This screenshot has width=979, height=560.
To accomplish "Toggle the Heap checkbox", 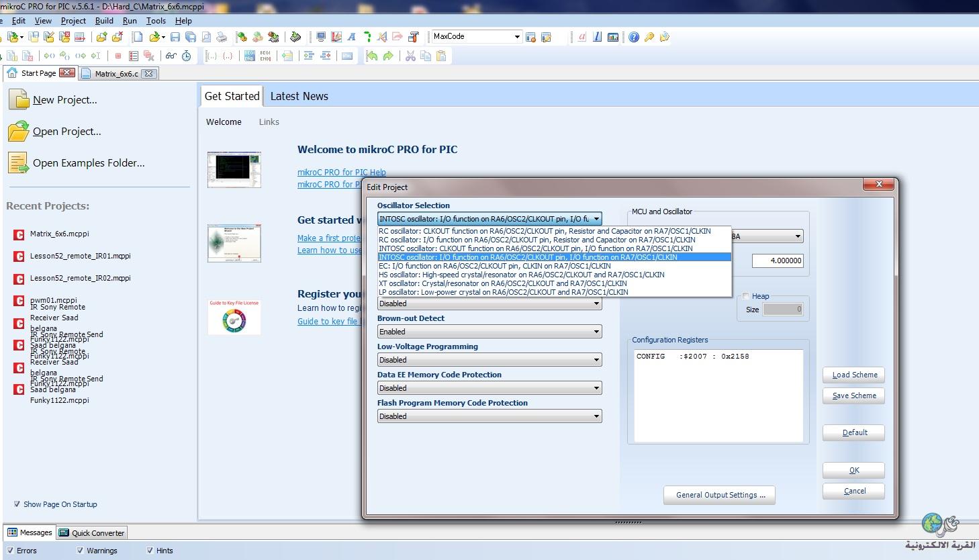I will coord(745,296).
